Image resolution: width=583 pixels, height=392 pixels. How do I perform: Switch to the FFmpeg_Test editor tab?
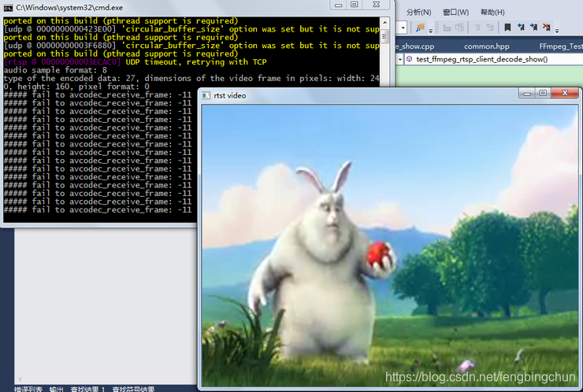point(561,46)
